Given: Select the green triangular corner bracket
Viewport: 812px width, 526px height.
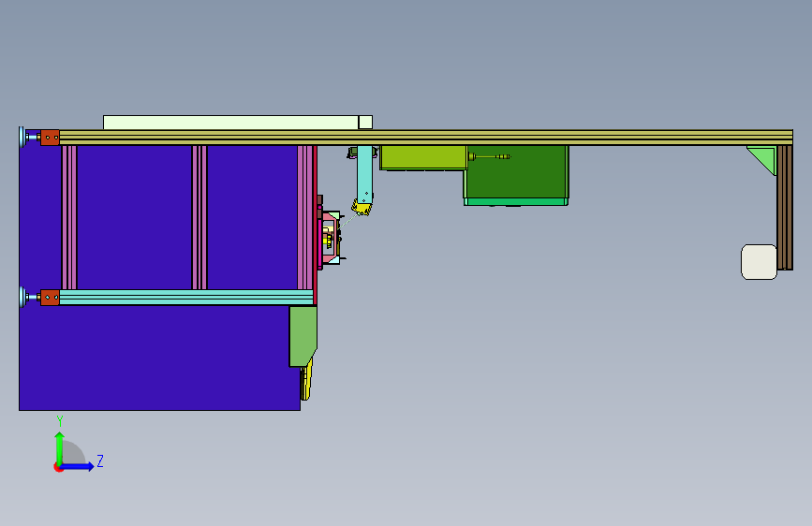Looking at the screenshot, I should point(765,158).
